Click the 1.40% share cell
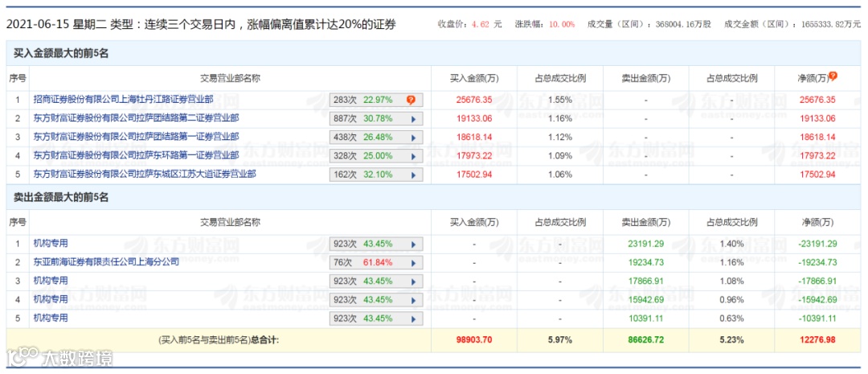Screen dimensions: 868x374 click(732, 244)
